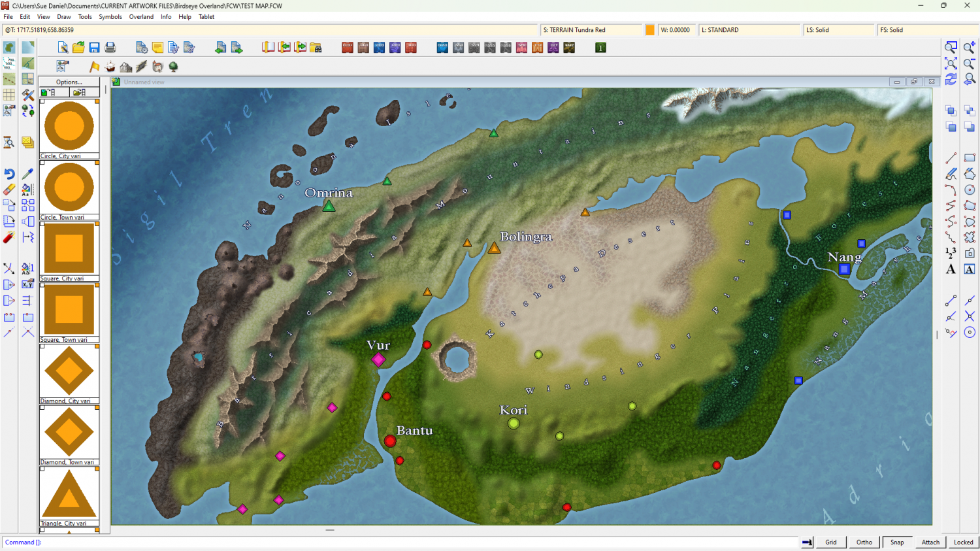The image size is (980, 551).
Task: Toggle the Snap button in status bar
Action: tap(898, 542)
